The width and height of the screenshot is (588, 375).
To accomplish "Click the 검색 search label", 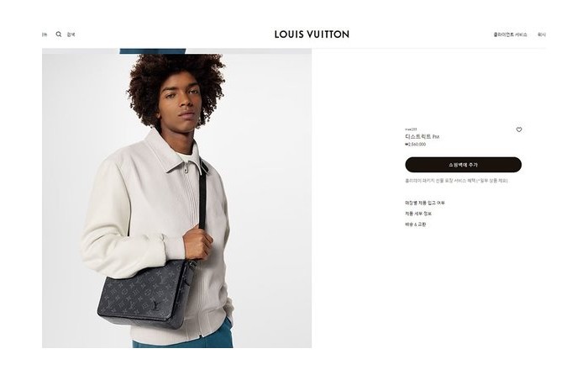I will pos(71,34).
